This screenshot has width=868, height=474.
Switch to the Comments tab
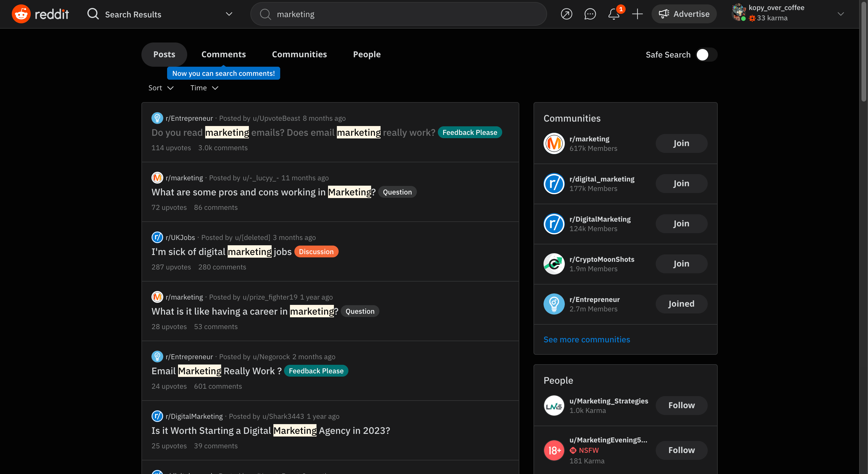(223, 54)
